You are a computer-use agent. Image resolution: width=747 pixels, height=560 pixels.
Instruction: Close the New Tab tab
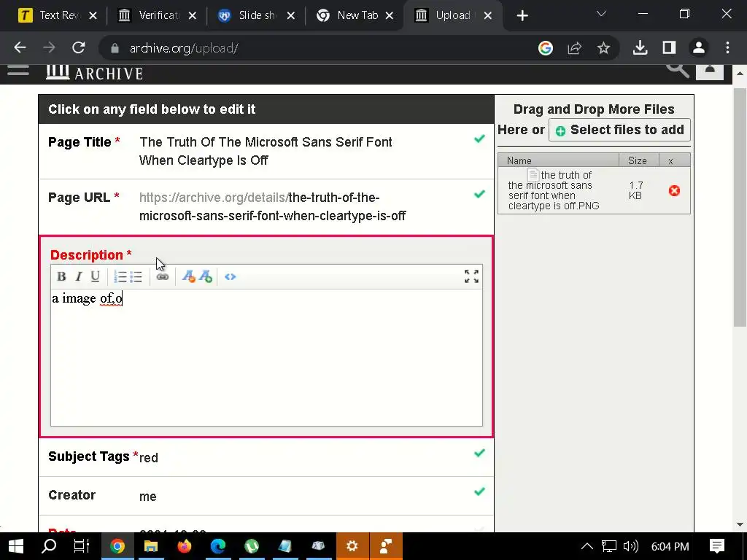pos(390,16)
